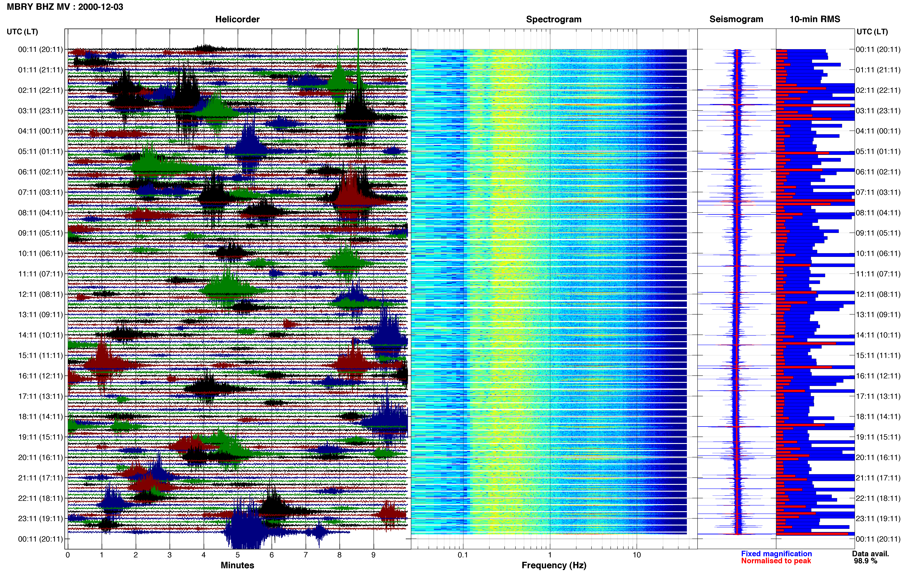Click the left '07:11 (03:11)' time label
Viewport: 924px width, 578px height.
(x=41, y=192)
